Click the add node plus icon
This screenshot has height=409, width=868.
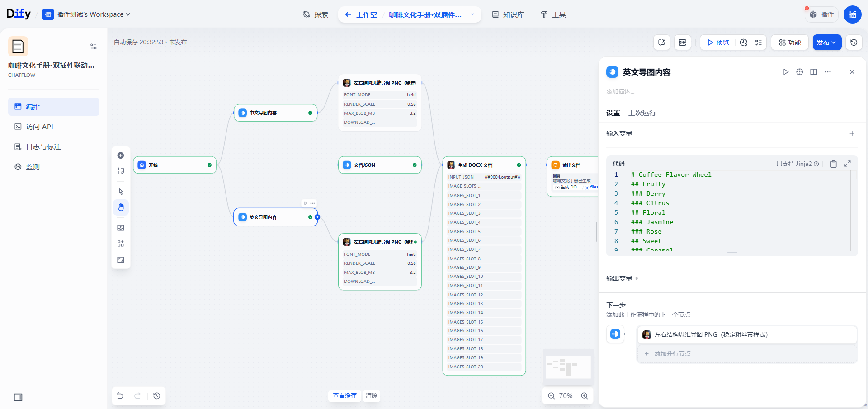121,155
